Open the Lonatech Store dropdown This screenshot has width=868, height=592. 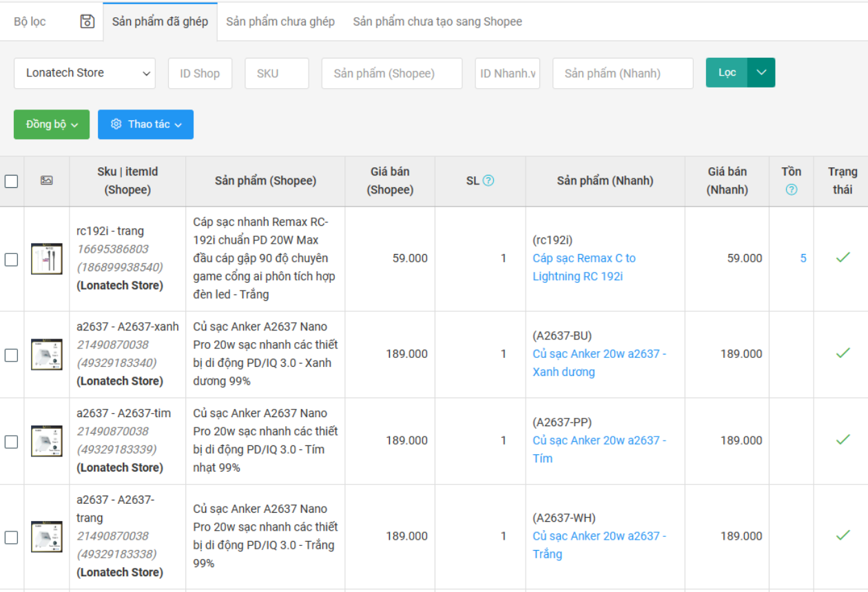[x=85, y=73]
